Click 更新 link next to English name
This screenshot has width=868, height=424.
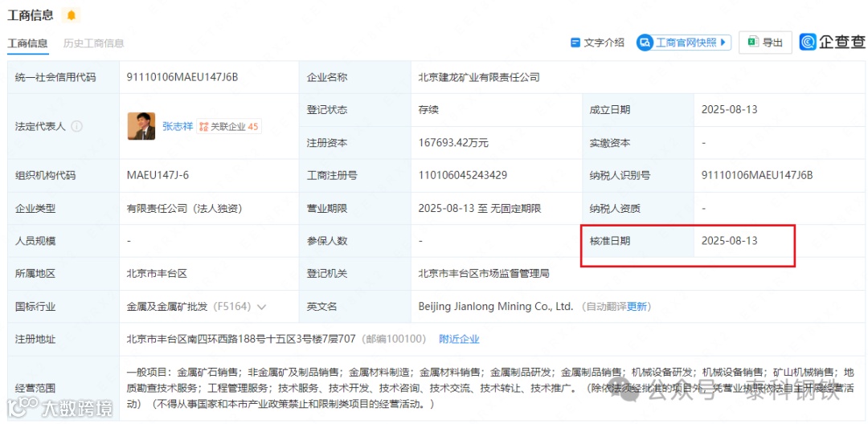[637, 306]
